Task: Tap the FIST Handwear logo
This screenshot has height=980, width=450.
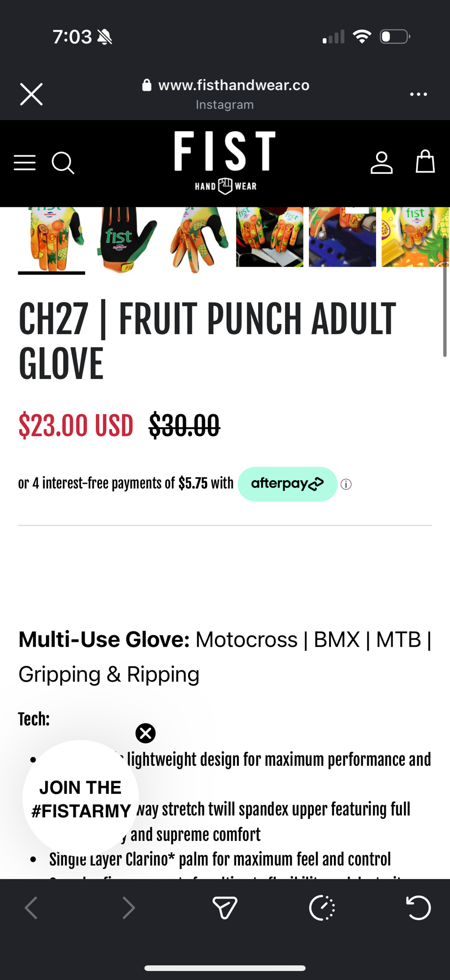Action: [x=225, y=163]
